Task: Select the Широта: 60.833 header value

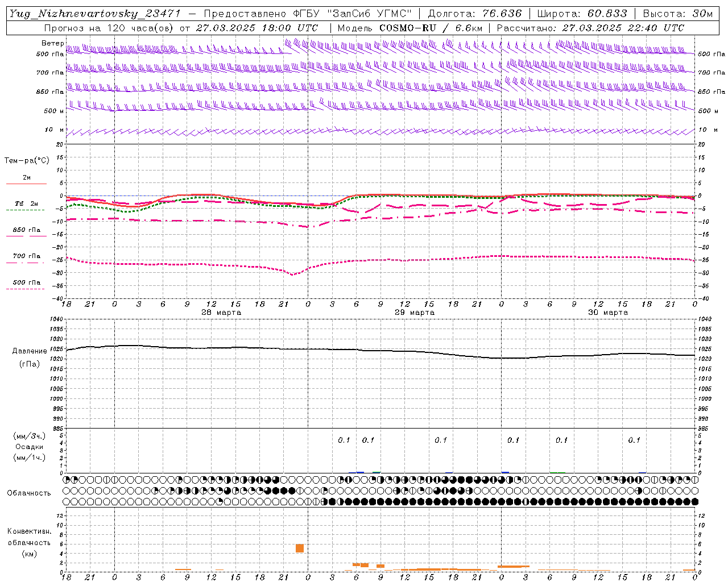Action: pos(582,14)
